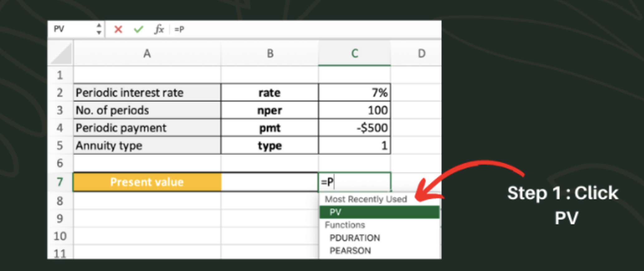Select row 4 header
This screenshot has height=271, width=644.
tap(60, 128)
